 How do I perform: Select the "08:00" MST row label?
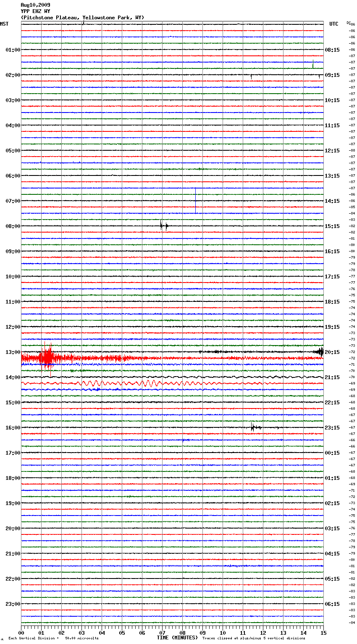point(13,226)
